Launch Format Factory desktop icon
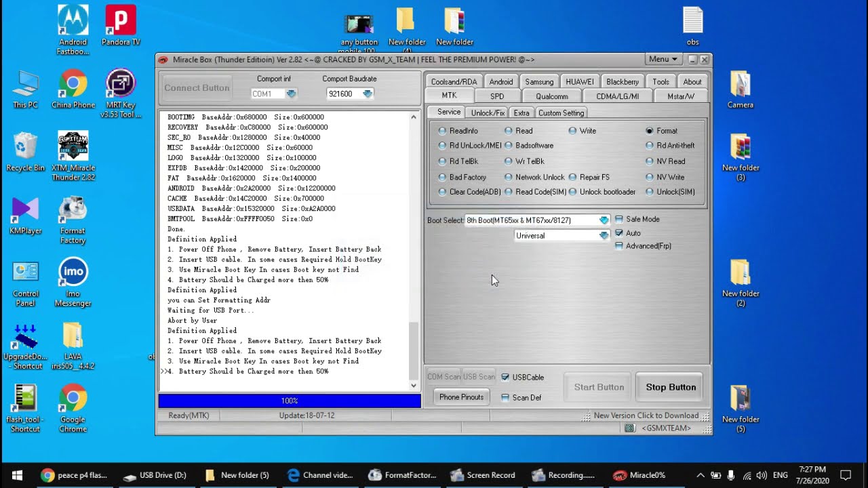Screen dimensions: 868x488 click(x=73, y=220)
